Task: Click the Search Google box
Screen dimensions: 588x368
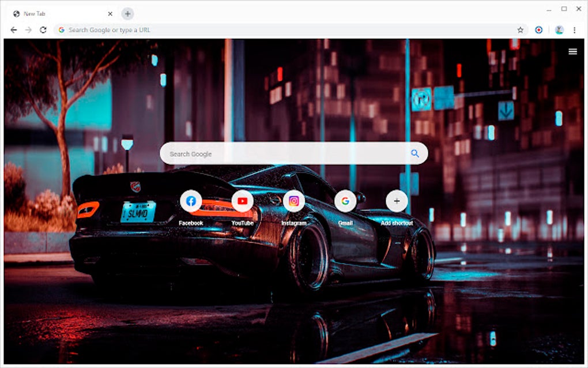Action: click(293, 153)
